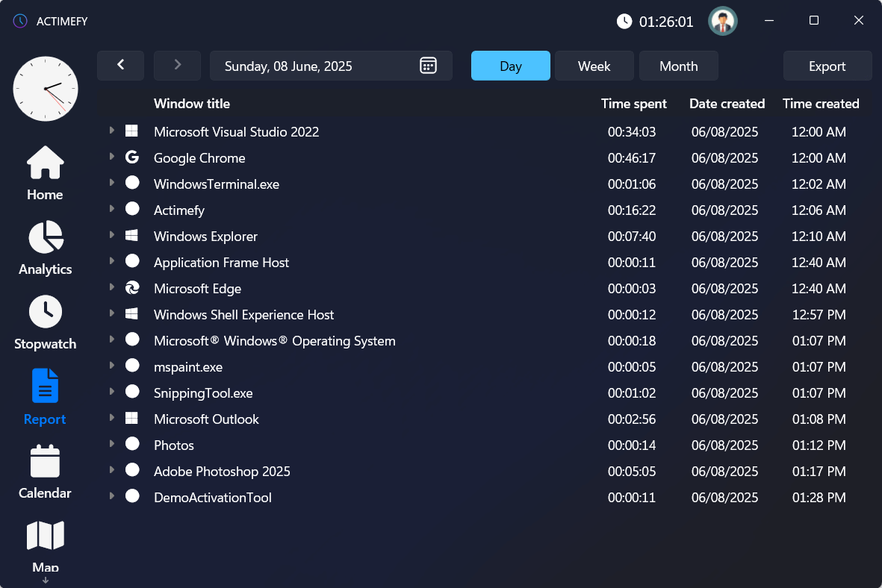This screenshot has height=588, width=882.
Task: Open the Calendar section
Action: [x=45, y=470]
